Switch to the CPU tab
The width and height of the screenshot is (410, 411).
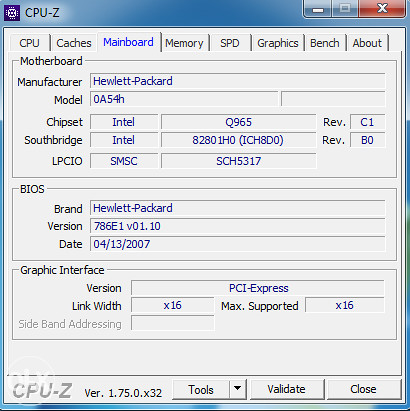(x=29, y=43)
